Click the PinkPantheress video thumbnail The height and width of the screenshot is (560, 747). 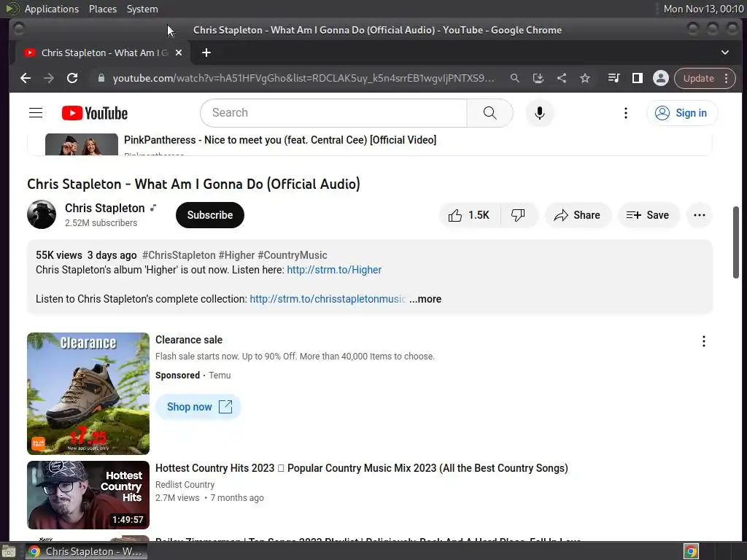coord(82,145)
